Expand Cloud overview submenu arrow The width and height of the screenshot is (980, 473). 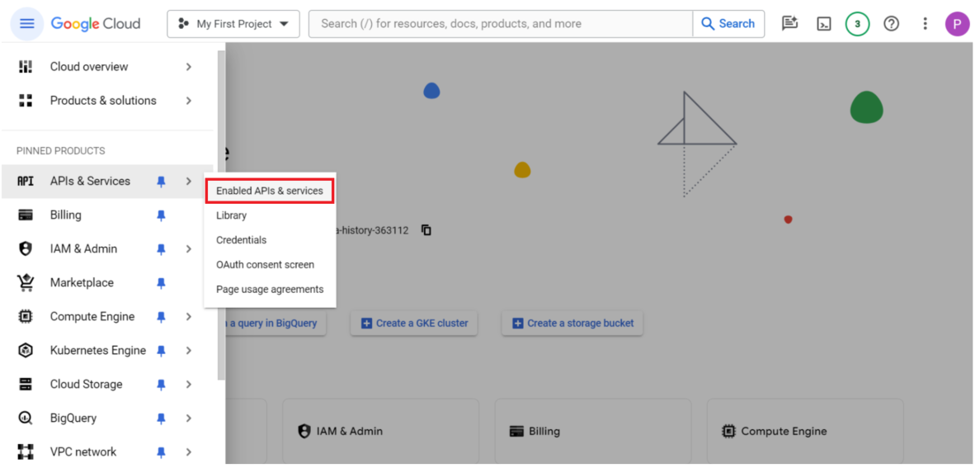[189, 67]
